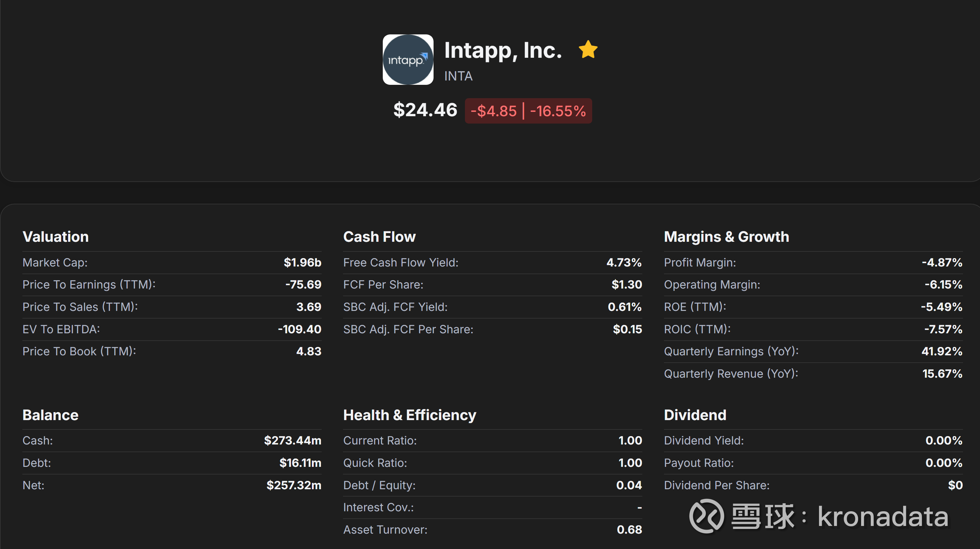Click the Intapp company logo
This screenshot has height=549, width=980.
coord(408,60)
